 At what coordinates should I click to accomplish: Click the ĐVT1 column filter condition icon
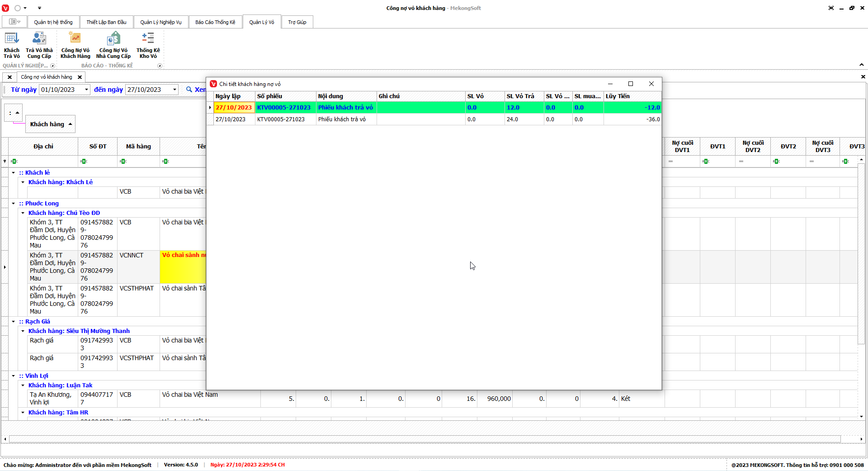(706, 162)
